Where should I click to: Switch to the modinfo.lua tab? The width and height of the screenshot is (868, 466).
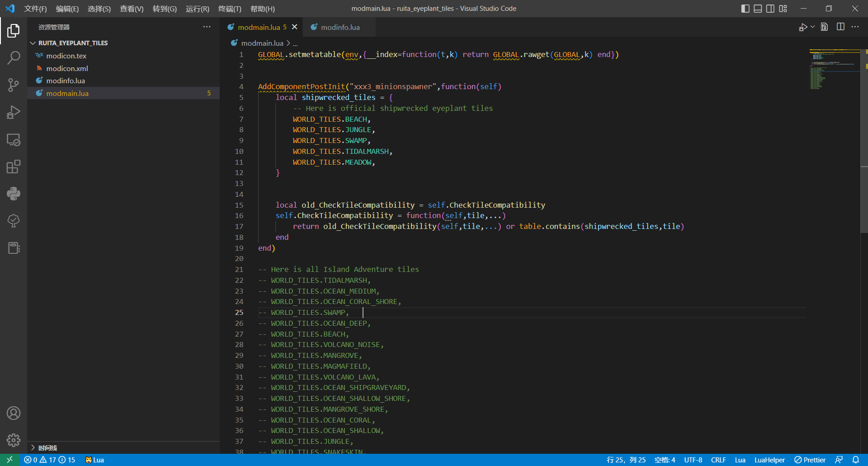[340, 27]
